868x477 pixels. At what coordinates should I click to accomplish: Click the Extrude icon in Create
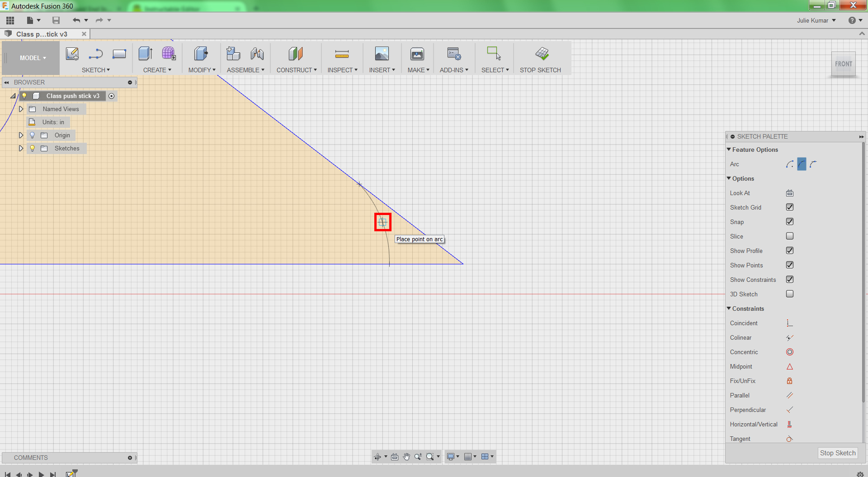(x=146, y=54)
